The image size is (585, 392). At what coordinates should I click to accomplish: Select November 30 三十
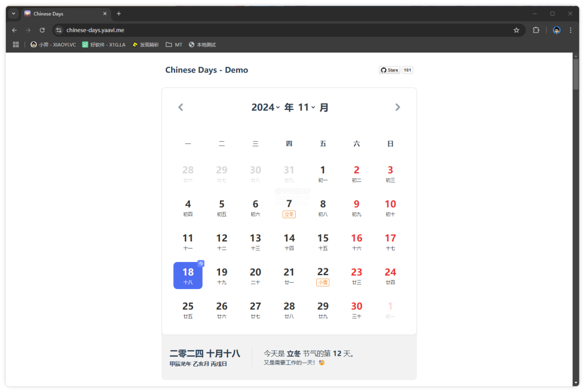pyautogui.click(x=356, y=310)
